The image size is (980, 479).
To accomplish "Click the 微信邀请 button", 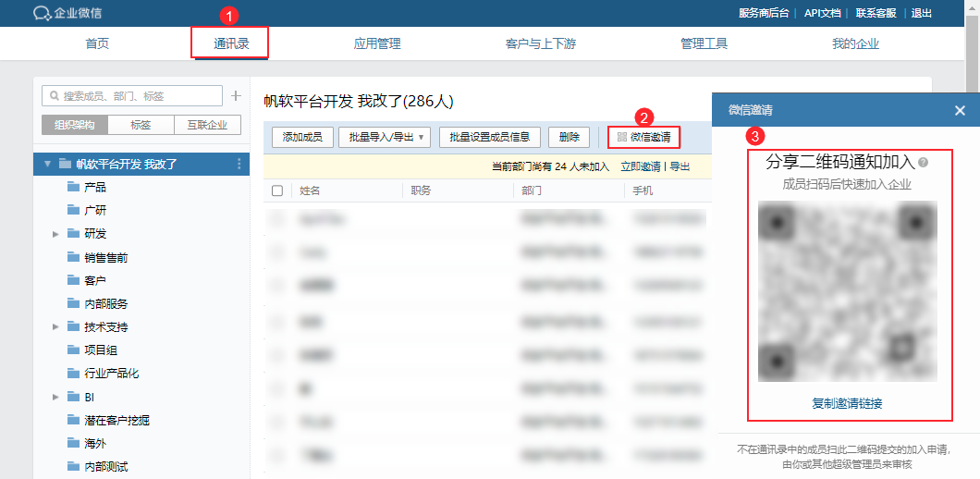I will point(643,137).
